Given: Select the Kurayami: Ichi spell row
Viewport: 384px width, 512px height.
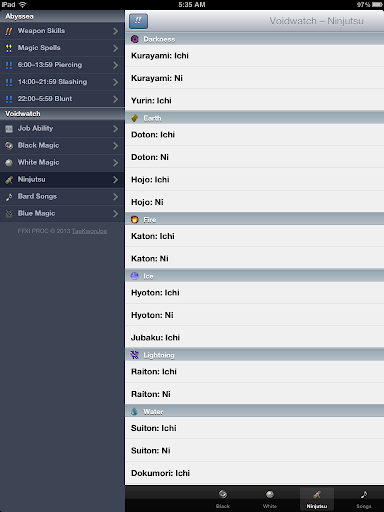Looking at the screenshot, I should (255, 56).
